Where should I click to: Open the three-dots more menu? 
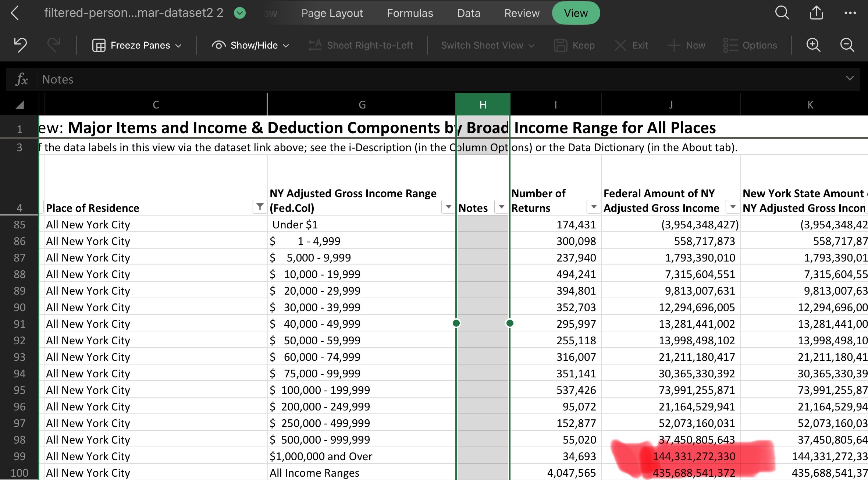pos(850,13)
